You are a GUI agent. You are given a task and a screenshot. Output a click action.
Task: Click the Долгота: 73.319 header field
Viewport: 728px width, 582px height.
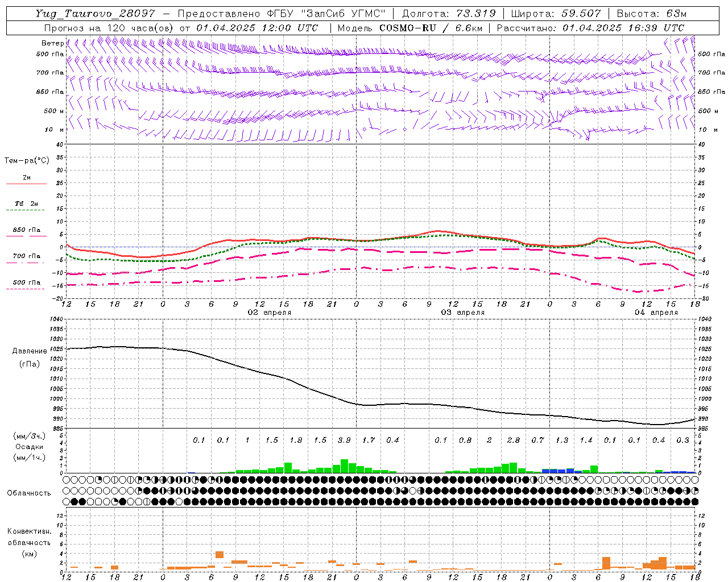(x=449, y=14)
